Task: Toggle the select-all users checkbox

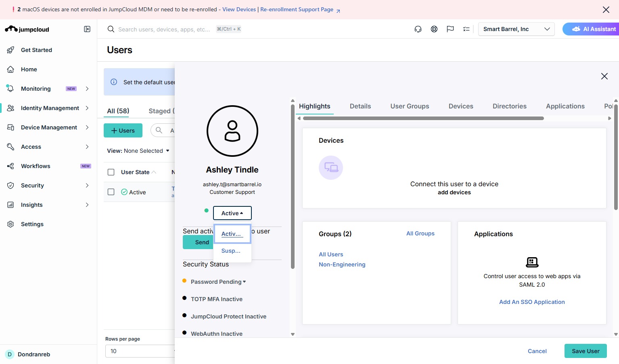Action: pos(111,172)
